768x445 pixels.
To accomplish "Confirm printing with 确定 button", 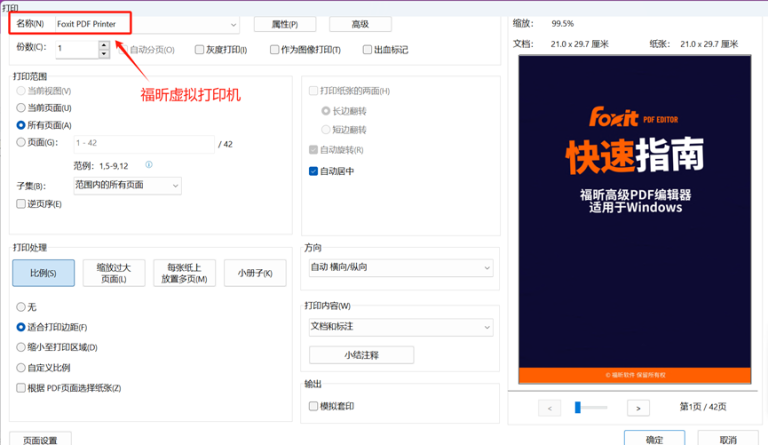I will (654, 439).
